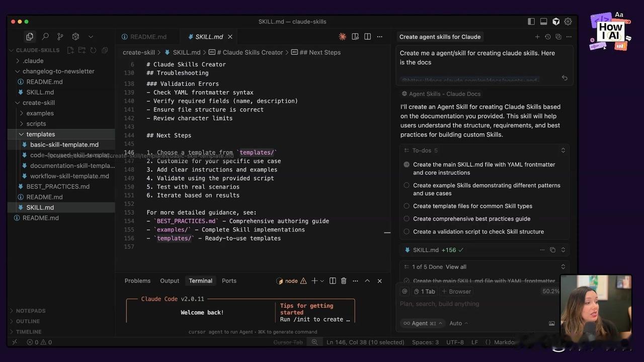Show chat history clock icon
The width and height of the screenshot is (644, 362).
548,37
